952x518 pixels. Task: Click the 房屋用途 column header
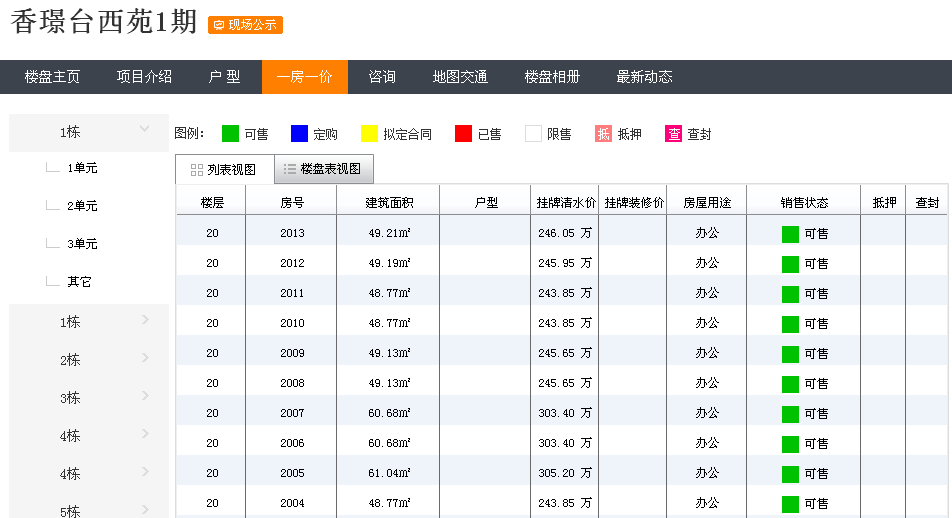point(707,203)
